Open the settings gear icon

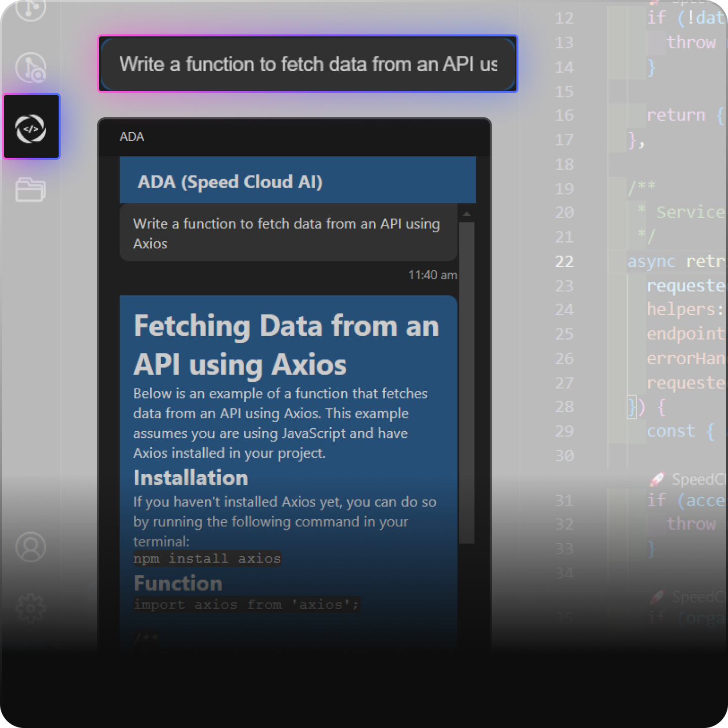tap(31, 608)
